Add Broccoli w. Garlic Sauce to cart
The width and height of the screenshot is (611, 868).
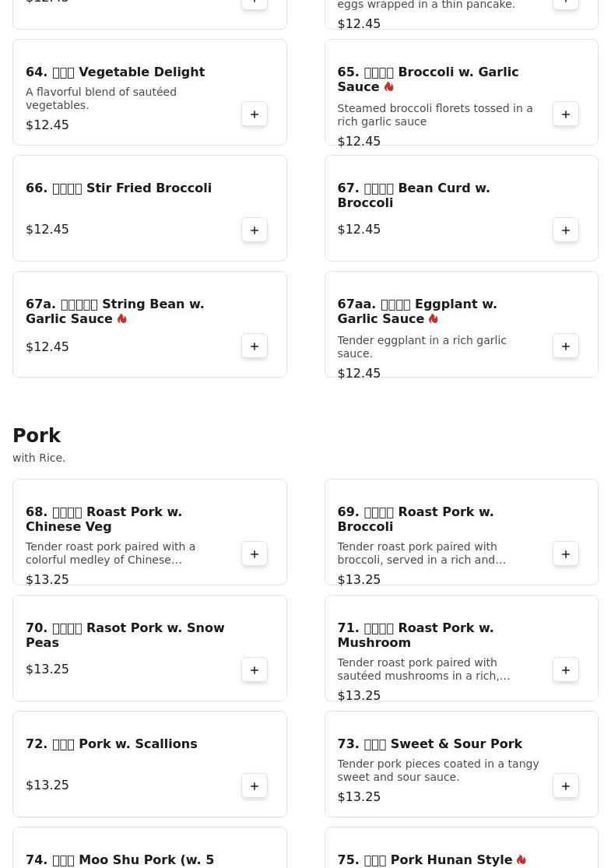pos(566,114)
